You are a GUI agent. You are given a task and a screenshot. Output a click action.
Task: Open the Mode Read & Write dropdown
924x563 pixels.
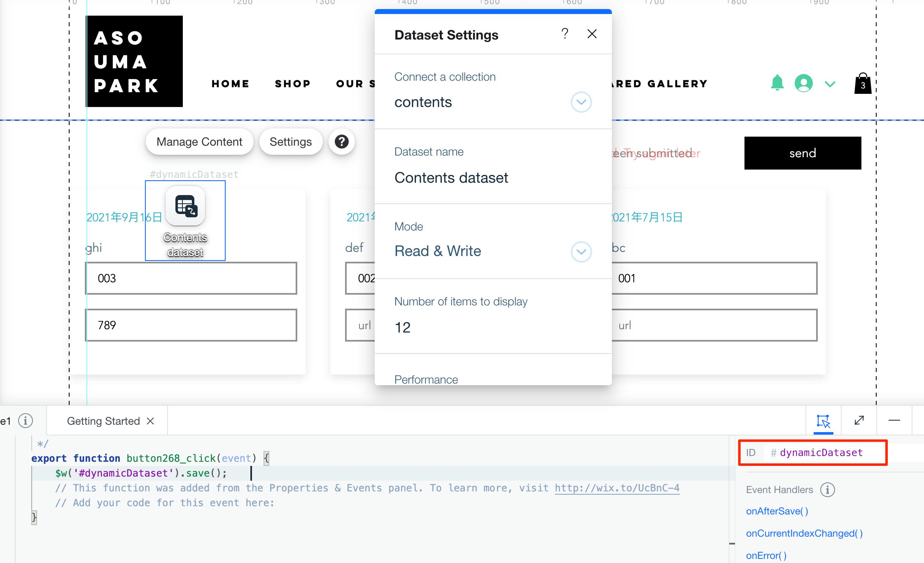[x=581, y=251]
